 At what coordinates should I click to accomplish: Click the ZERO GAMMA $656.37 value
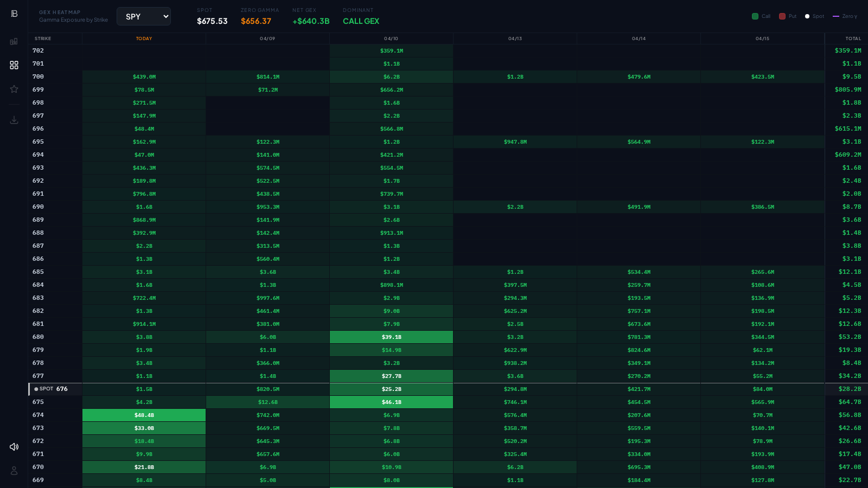pyautogui.click(x=256, y=21)
